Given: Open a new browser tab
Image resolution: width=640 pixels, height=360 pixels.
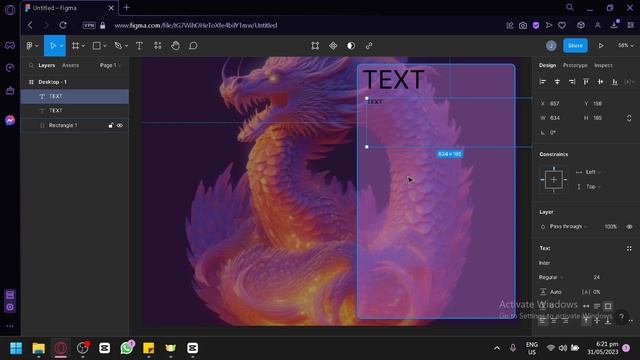Looking at the screenshot, I should pos(127,7).
